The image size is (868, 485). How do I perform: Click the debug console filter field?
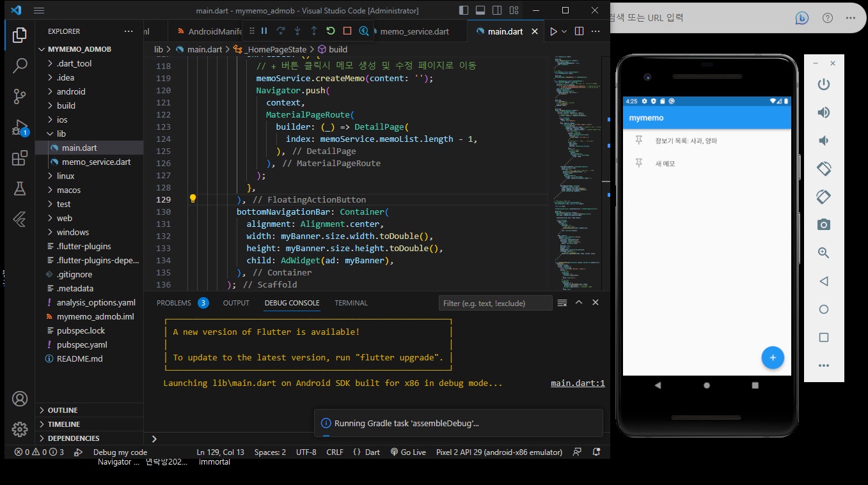pyautogui.click(x=496, y=303)
